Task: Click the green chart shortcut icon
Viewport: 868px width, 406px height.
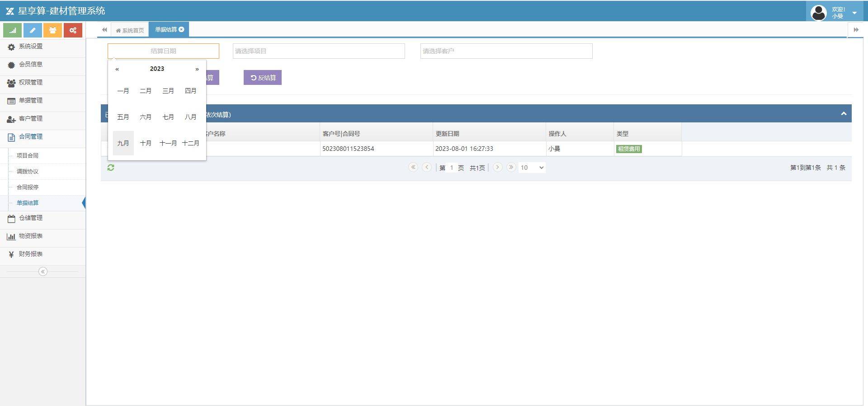Action: pos(12,30)
